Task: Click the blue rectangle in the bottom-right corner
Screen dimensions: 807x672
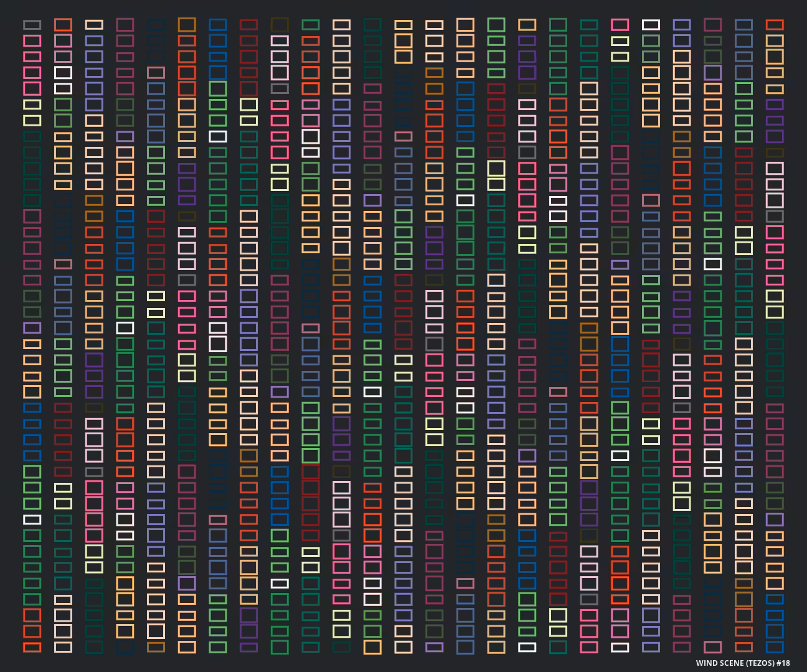Action: click(775, 647)
